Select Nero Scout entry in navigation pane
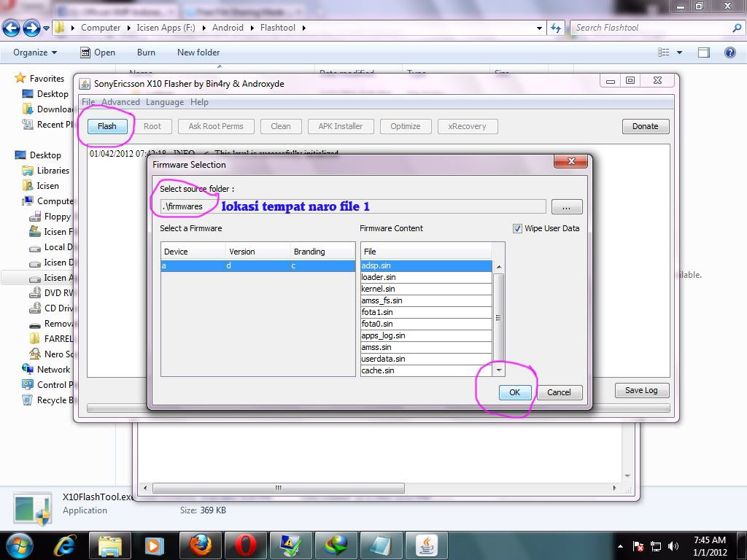The height and width of the screenshot is (560, 747). [x=52, y=354]
